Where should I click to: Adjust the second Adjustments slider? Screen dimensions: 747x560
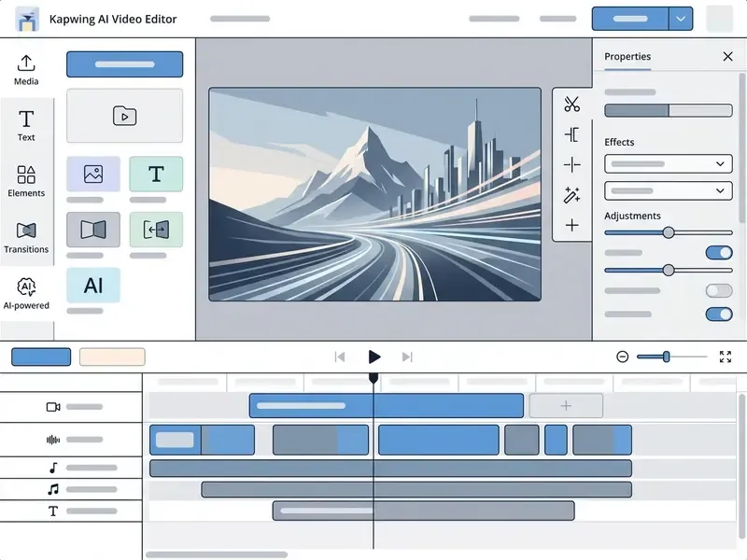(668, 271)
